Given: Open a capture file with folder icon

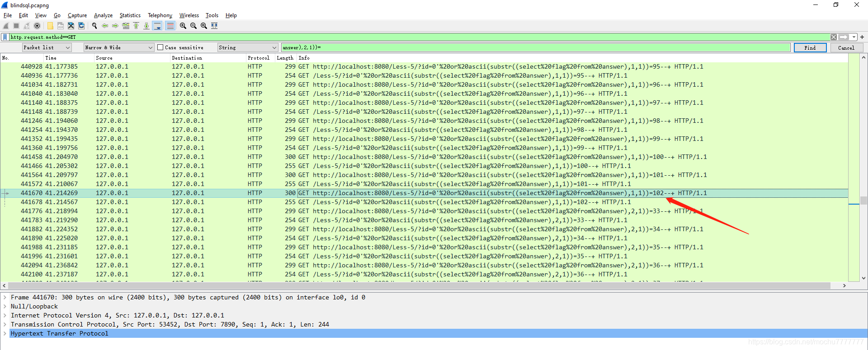Looking at the screenshot, I should [50, 26].
